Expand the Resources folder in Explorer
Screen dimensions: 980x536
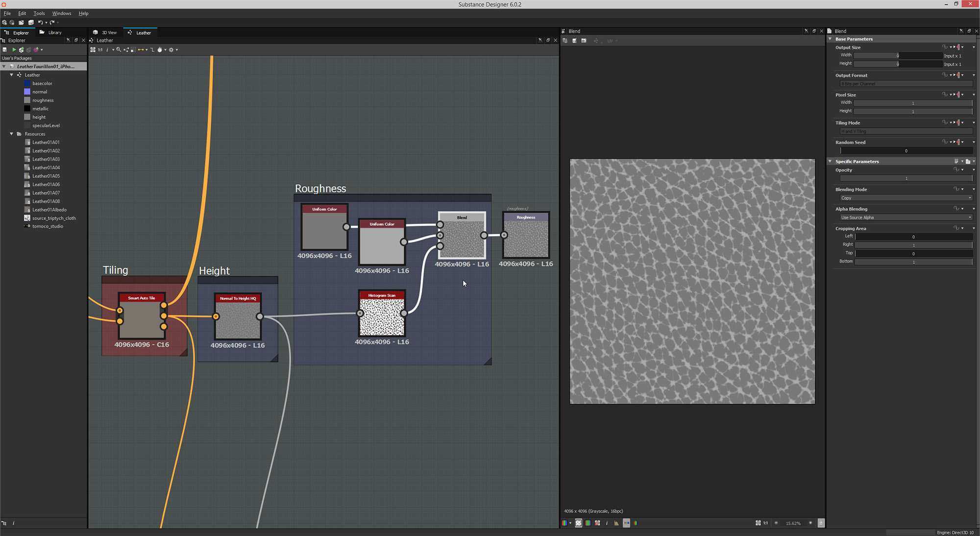click(x=11, y=134)
